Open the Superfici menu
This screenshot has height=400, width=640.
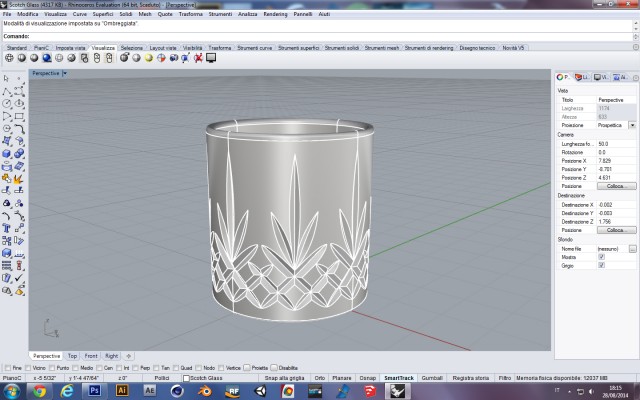tap(103, 14)
